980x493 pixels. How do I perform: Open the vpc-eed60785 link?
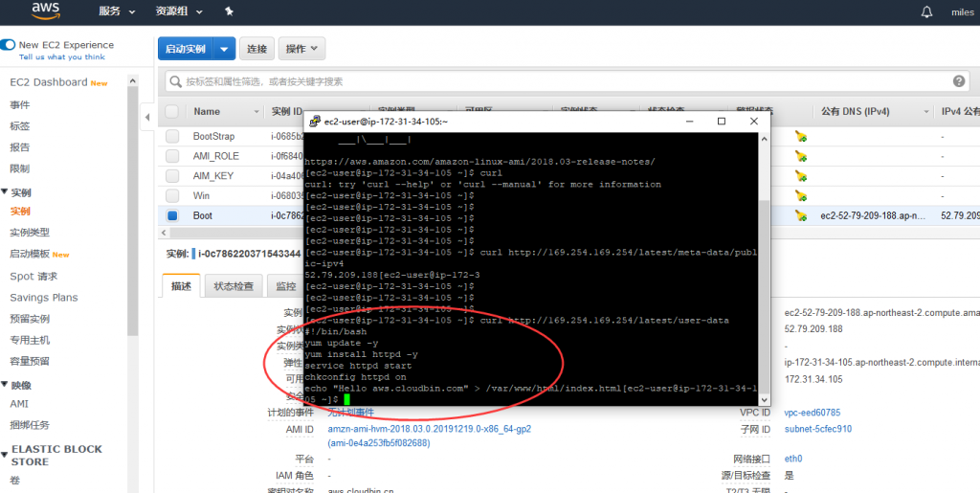[x=813, y=413]
